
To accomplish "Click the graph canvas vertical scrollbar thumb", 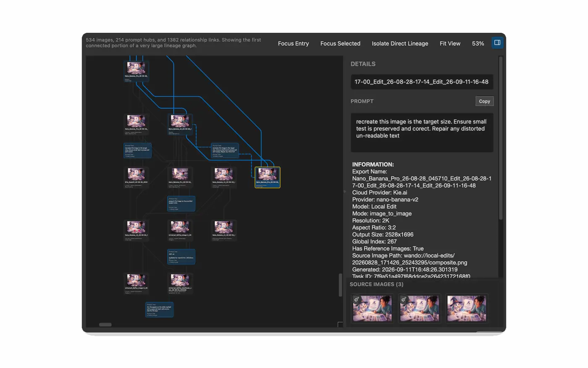I will click(x=341, y=285).
